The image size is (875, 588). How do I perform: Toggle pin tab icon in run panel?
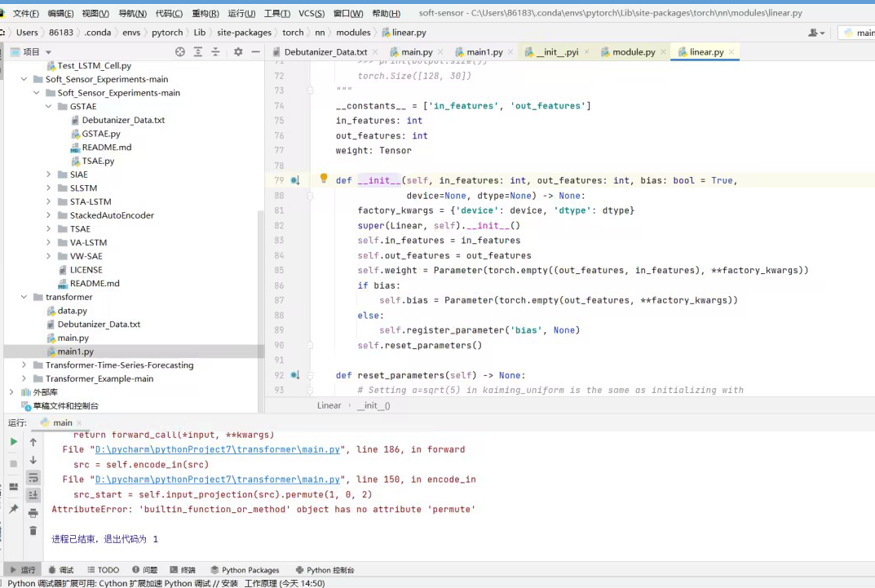point(13,509)
